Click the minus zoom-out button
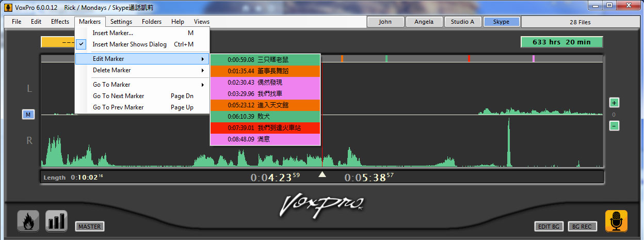The height and width of the screenshot is (240, 644). 614,125
